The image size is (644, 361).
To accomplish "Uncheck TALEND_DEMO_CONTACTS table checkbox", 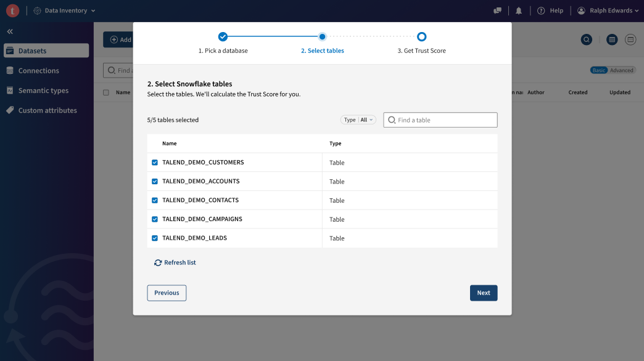I will (155, 200).
